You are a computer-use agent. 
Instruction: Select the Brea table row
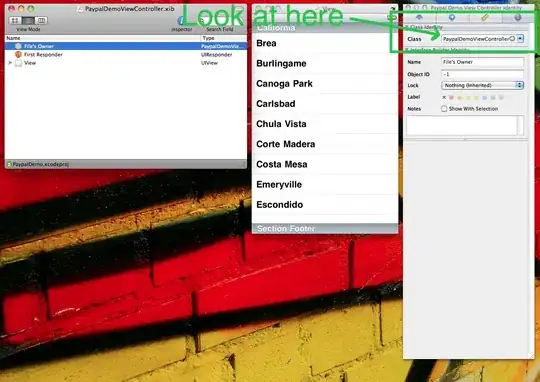[325, 43]
